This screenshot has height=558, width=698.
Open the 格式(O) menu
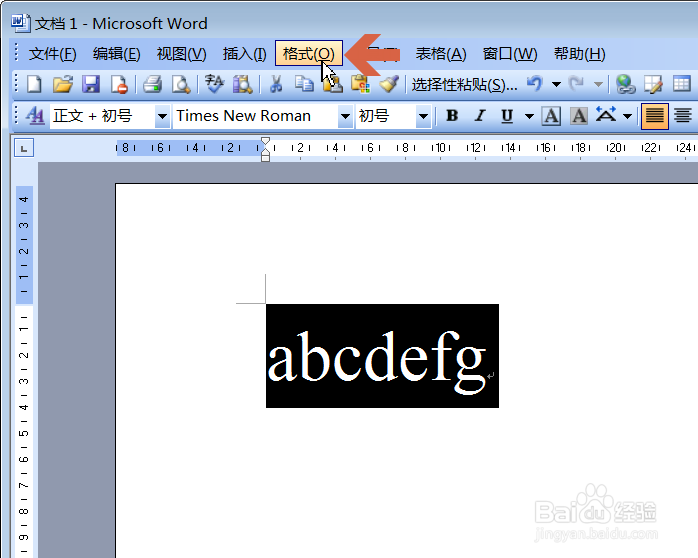309,53
